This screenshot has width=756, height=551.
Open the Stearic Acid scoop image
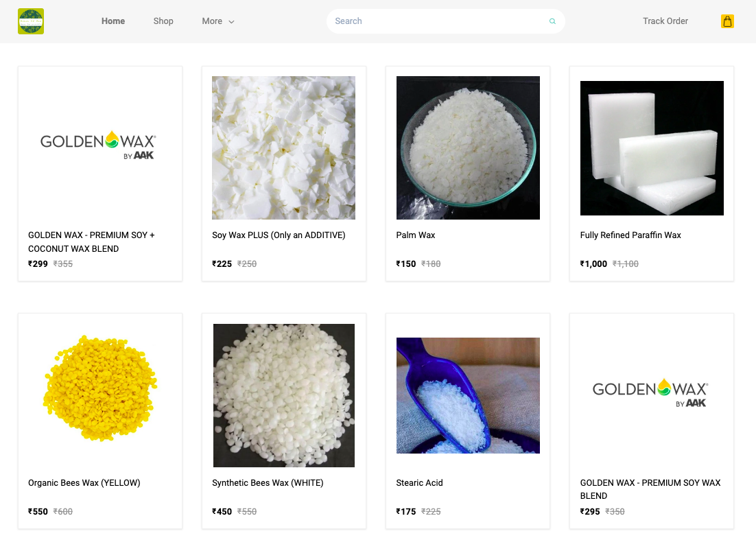(x=468, y=395)
